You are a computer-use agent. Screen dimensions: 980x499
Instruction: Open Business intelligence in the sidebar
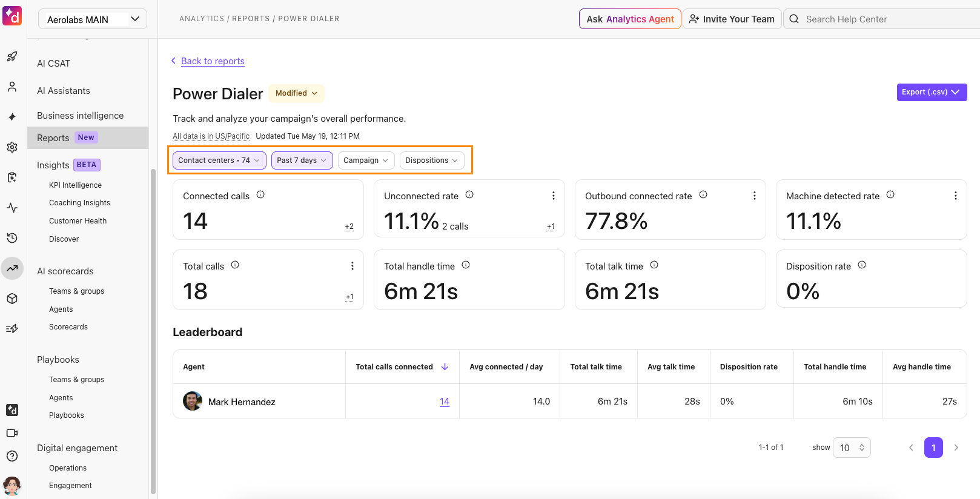81,116
